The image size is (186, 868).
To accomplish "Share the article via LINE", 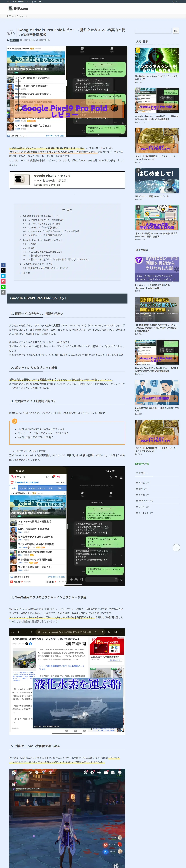I will [3, 287].
